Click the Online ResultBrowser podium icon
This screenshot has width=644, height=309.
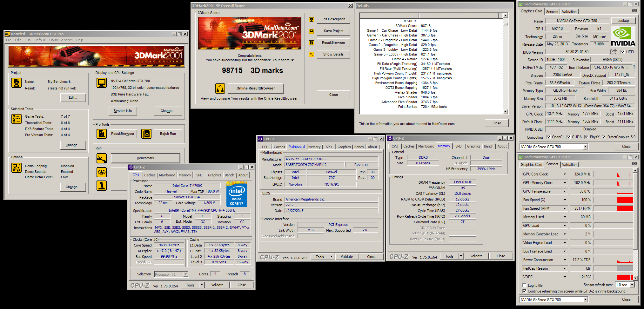[220, 88]
